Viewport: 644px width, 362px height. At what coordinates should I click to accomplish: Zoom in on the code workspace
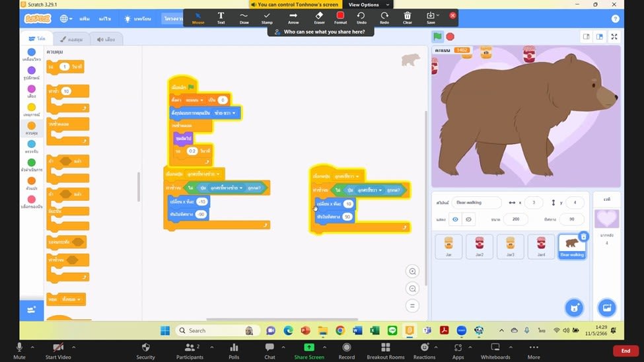point(412,271)
